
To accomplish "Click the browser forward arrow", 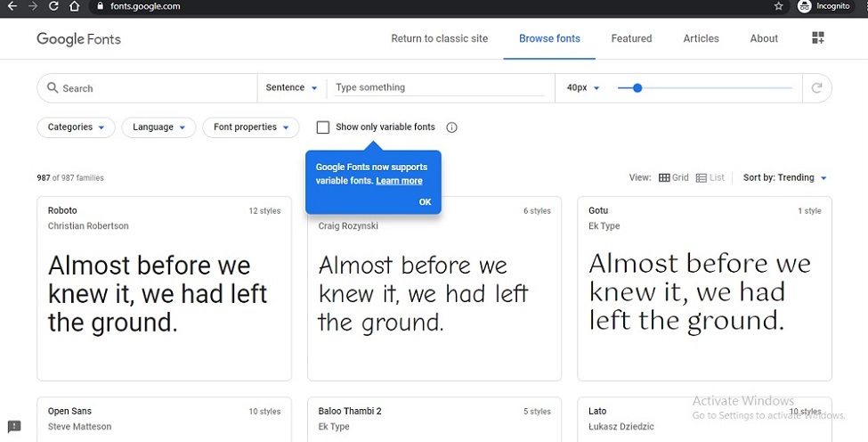I will [x=33, y=6].
